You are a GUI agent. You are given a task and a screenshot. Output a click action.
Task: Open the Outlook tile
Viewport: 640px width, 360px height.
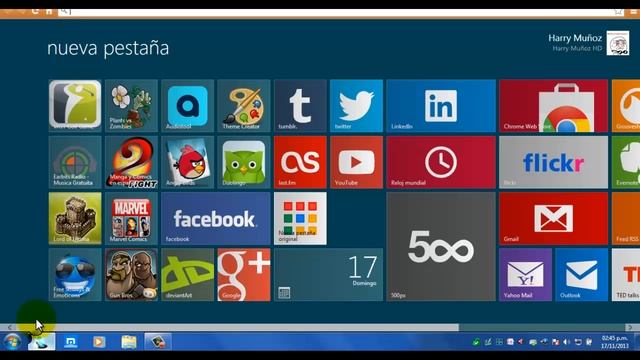pyautogui.click(x=582, y=275)
